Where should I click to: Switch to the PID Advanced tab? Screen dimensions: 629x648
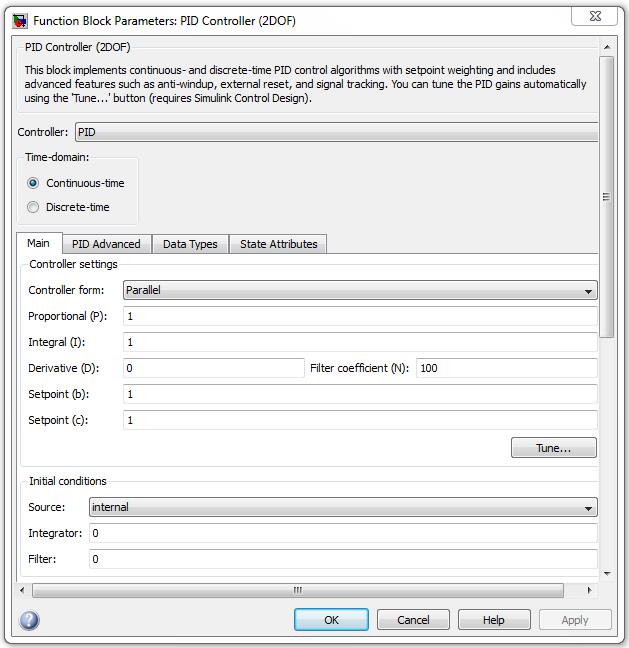106,244
